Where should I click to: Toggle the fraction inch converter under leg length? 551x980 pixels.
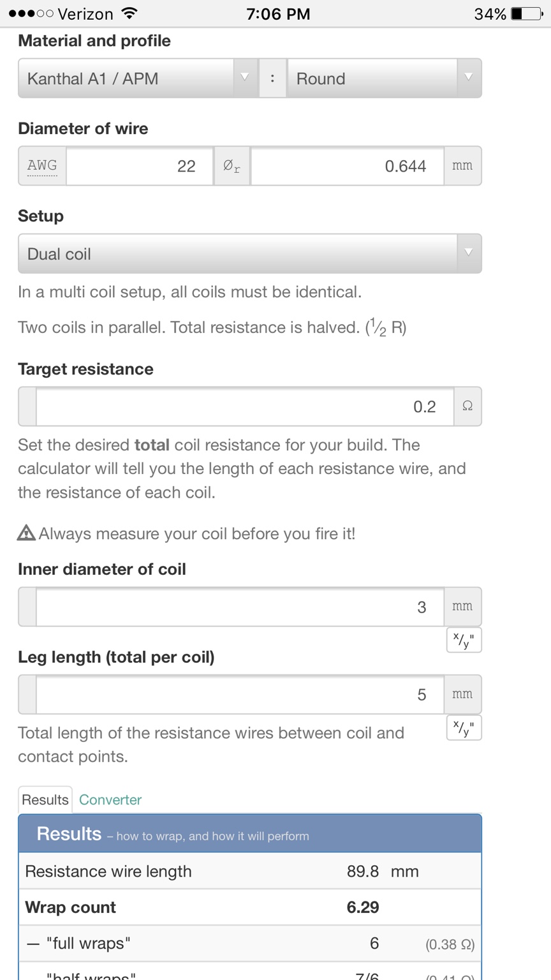pyautogui.click(x=464, y=728)
